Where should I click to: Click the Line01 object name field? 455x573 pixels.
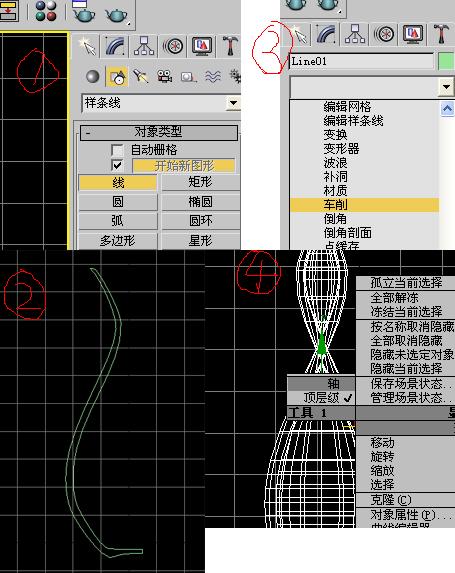(362, 61)
